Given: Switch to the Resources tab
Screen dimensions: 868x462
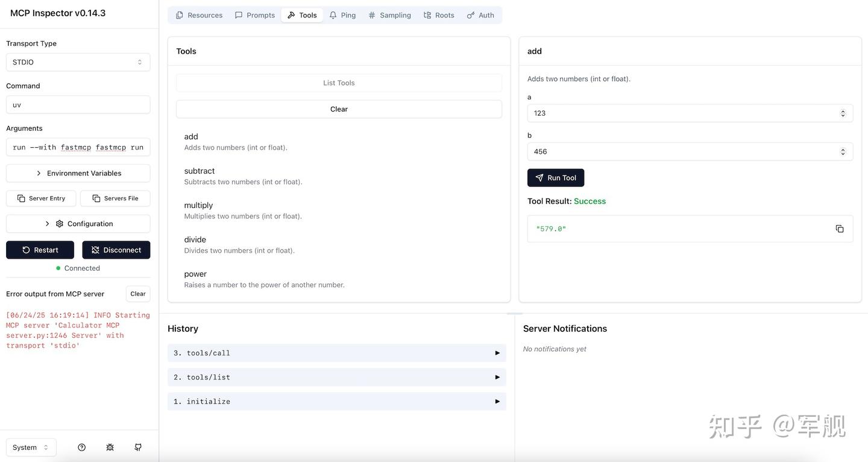Looking at the screenshot, I should tap(199, 15).
